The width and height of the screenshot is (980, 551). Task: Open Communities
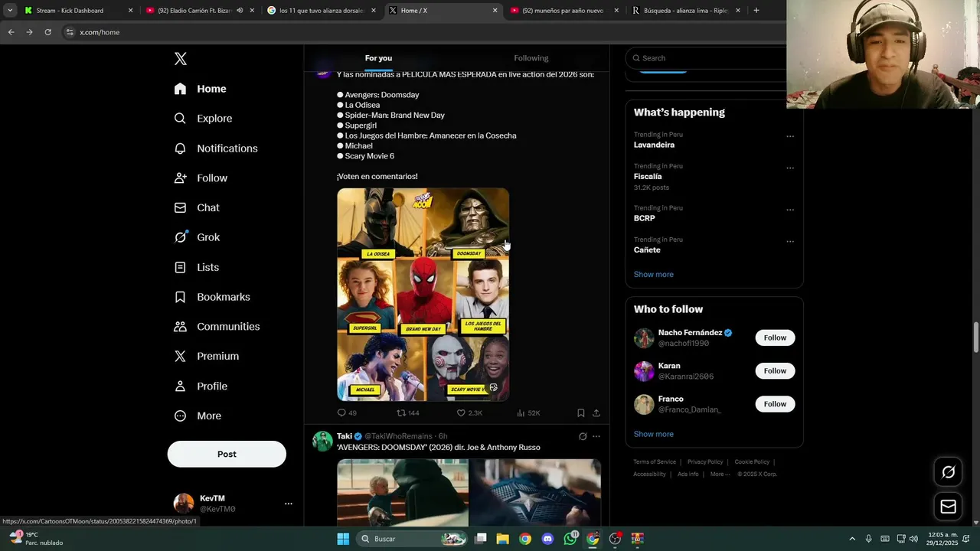[x=217, y=327]
